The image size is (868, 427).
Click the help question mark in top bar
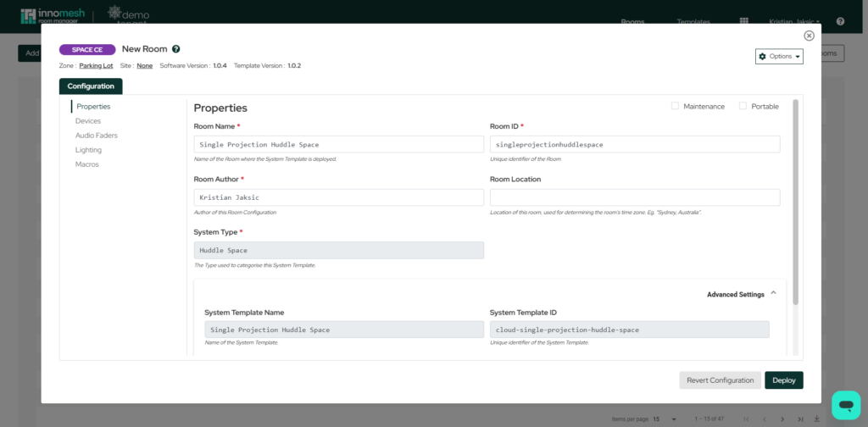(840, 21)
